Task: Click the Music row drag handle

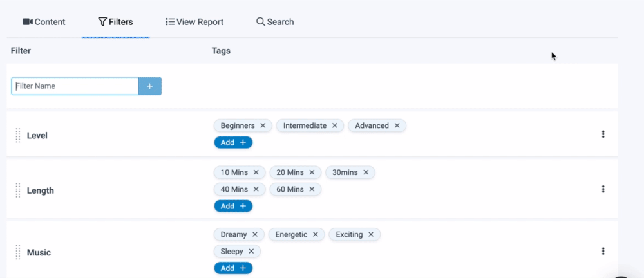Action: pos(18,253)
